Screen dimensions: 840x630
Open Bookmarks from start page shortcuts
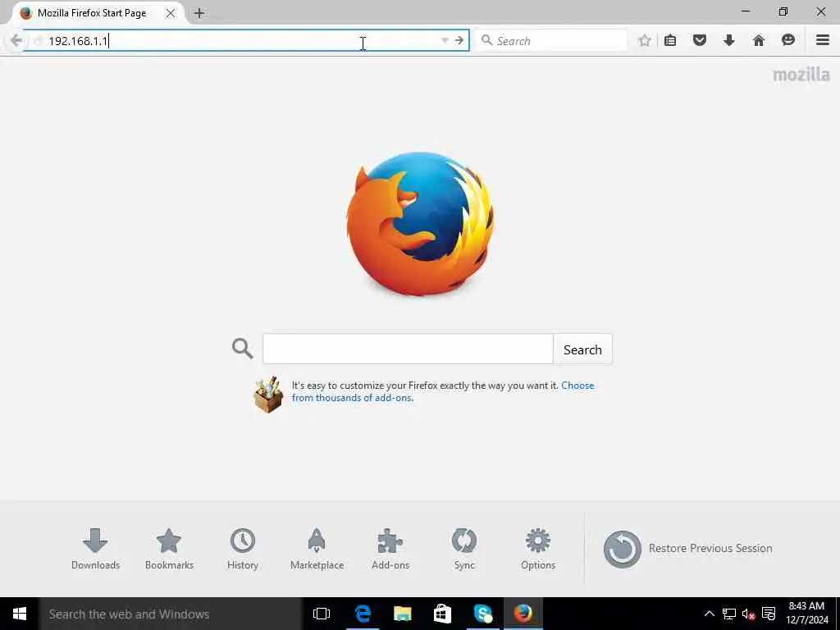169,549
